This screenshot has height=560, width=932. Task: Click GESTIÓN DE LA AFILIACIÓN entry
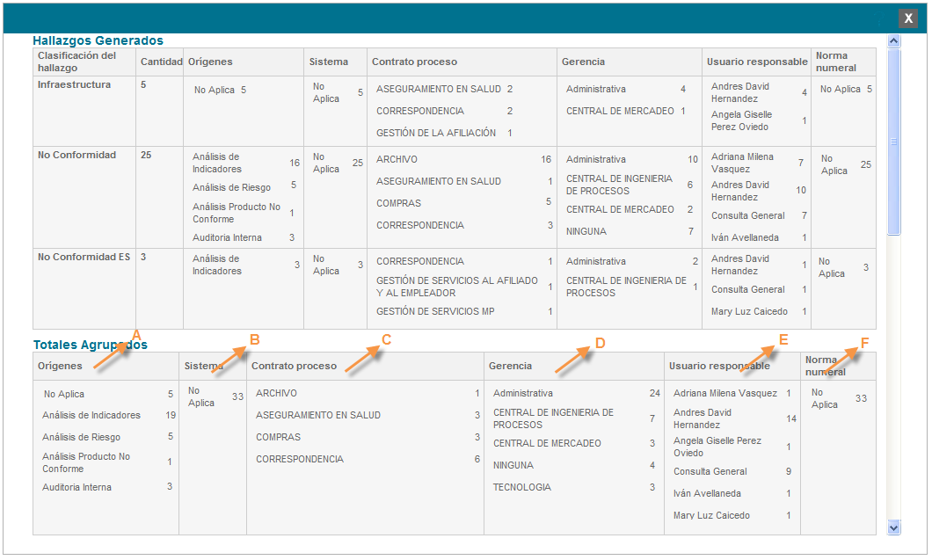click(436, 134)
